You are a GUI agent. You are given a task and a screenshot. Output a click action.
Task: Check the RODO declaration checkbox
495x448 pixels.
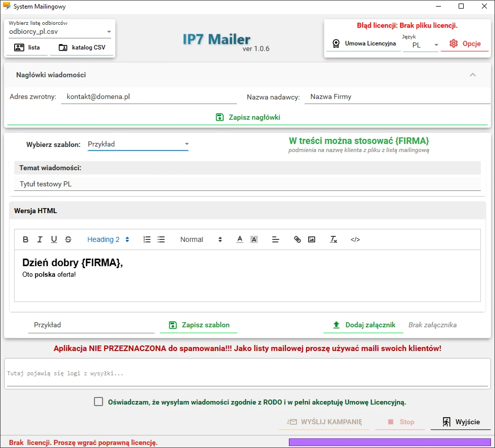tap(98, 402)
